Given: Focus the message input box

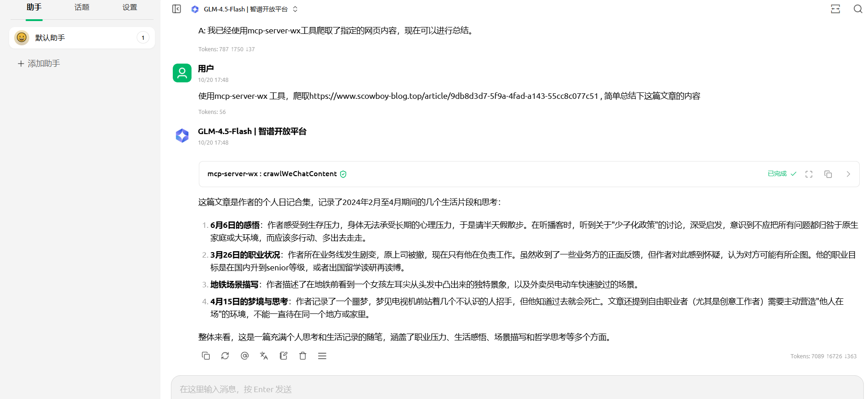Looking at the screenshot, I should (x=517, y=389).
